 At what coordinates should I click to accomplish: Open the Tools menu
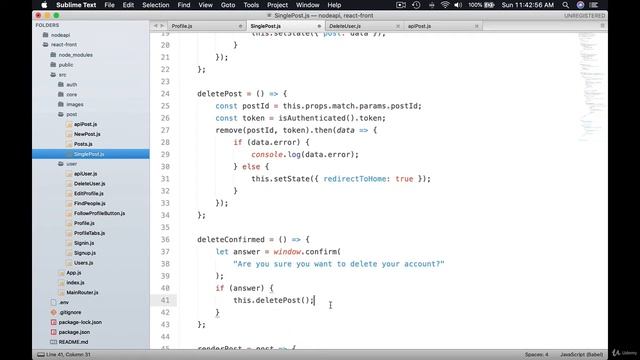coord(251,5)
